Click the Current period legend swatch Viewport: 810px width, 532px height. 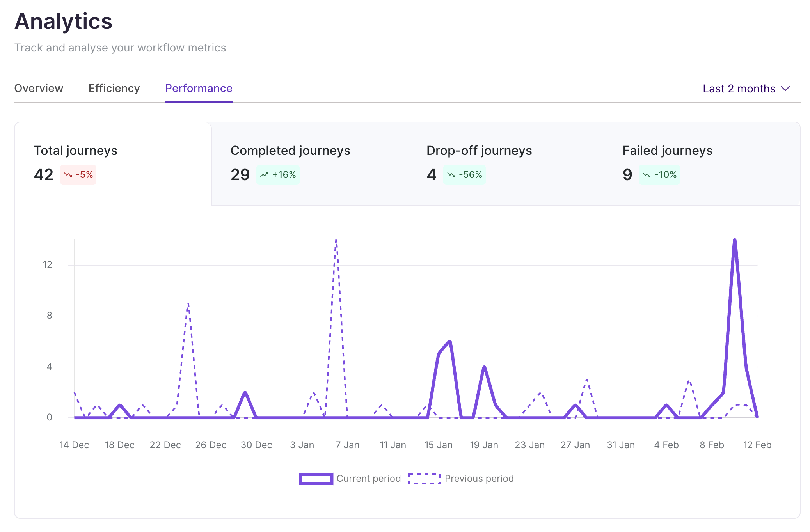[316, 479]
